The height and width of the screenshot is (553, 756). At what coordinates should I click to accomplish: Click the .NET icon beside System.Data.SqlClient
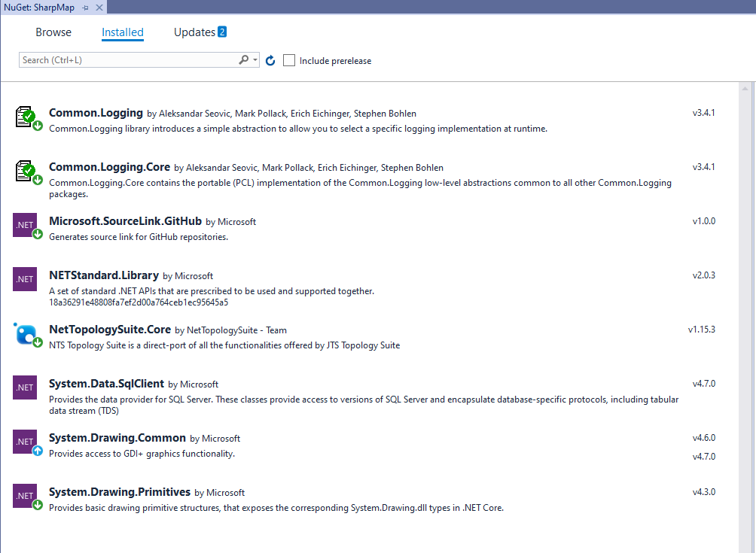tap(24, 387)
